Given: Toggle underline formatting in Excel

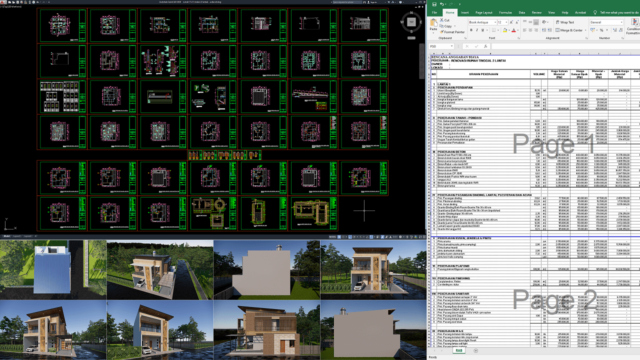Looking at the screenshot, I should 483,30.
